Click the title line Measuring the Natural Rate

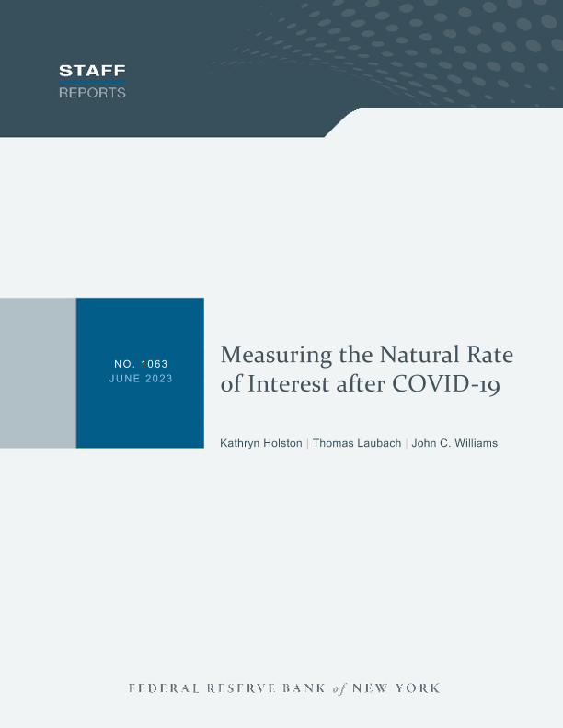click(x=366, y=355)
